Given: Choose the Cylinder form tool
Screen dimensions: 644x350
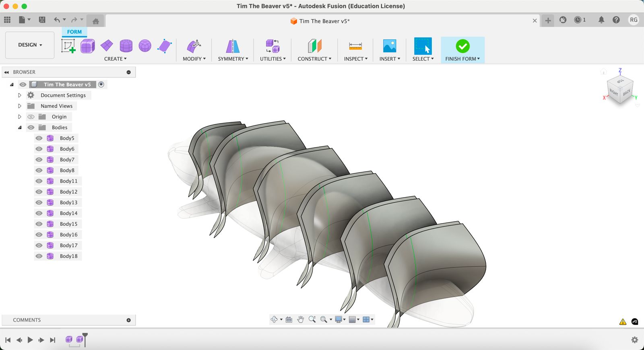Looking at the screenshot, I should 126,46.
